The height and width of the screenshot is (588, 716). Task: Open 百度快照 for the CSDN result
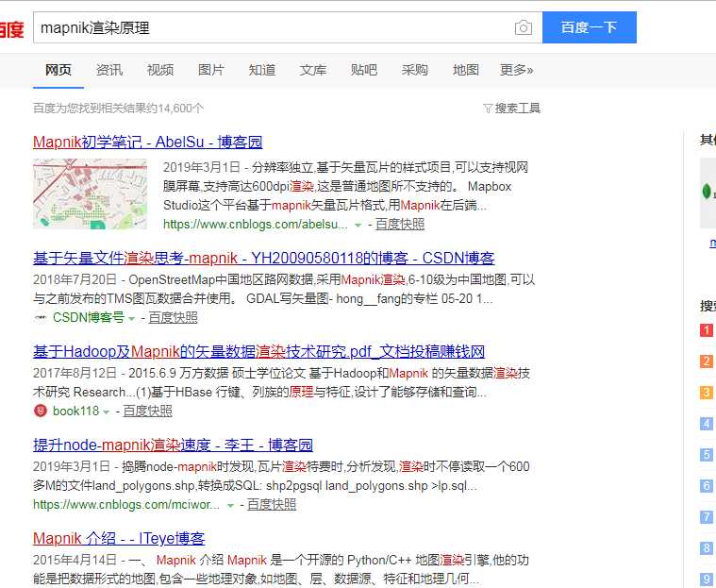(173, 317)
